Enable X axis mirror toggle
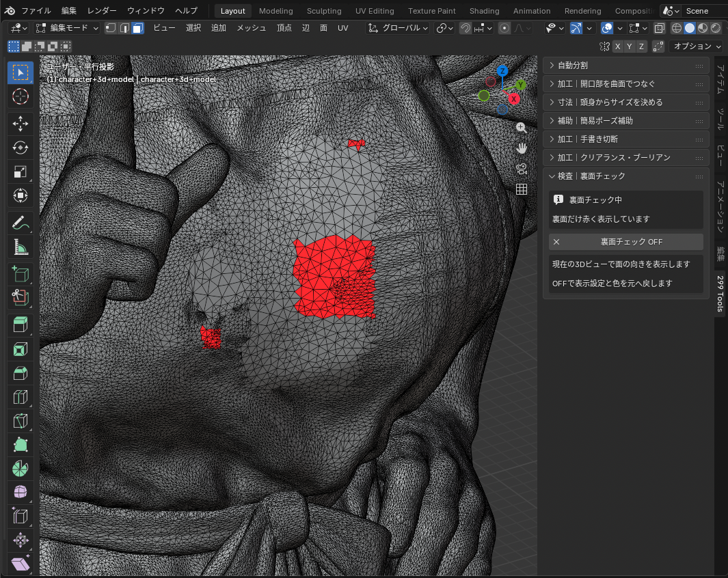This screenshot has height=578, width=728. click(x=617, y=46)
